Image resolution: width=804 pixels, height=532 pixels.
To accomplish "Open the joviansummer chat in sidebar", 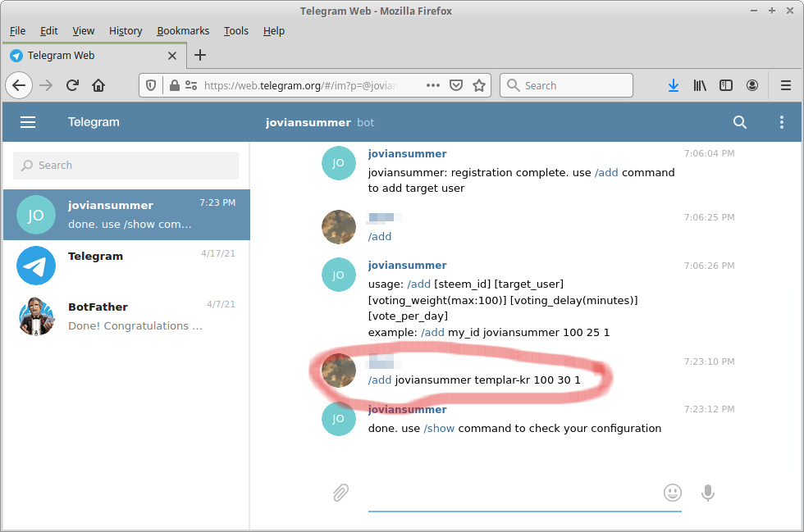I will (126, 215).
